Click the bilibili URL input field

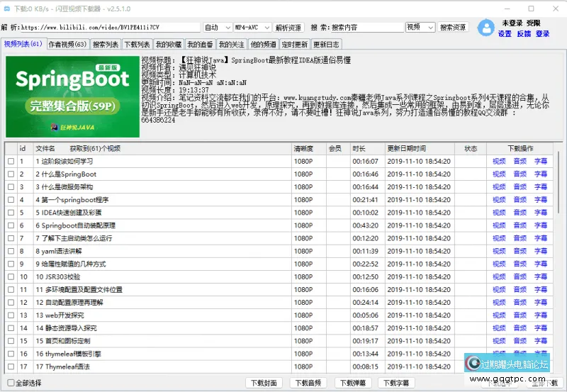[111, 28]
